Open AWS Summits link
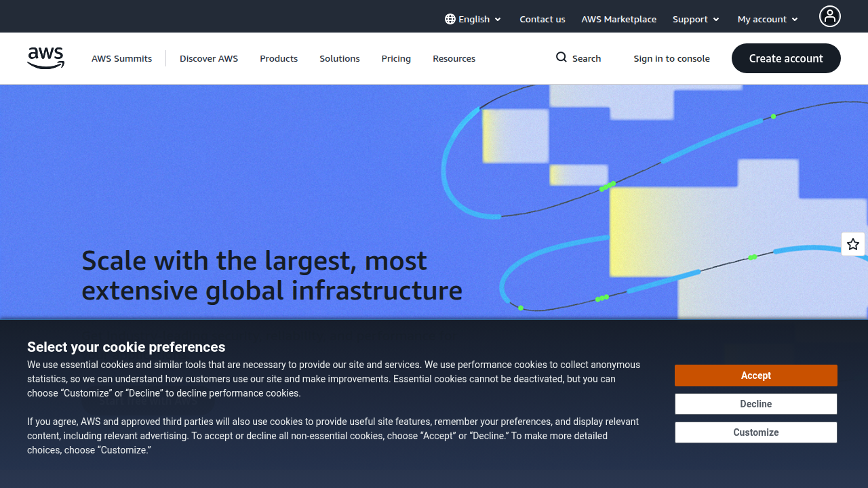 [x=122, y=58]
